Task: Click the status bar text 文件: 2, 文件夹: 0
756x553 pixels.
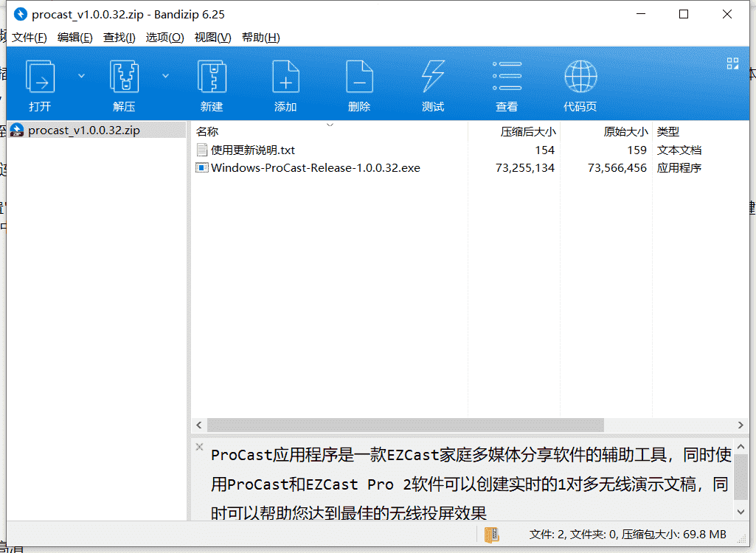Action: [x=573, y=534]
